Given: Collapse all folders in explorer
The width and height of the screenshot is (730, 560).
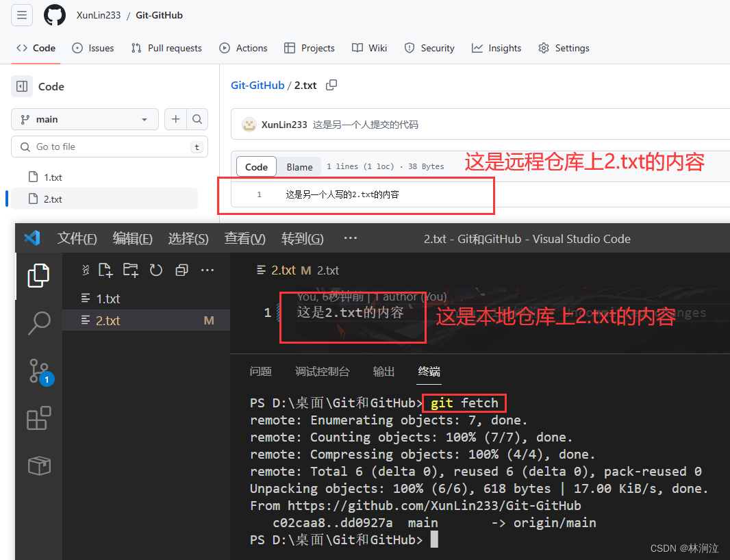Looking at the screenshot, I should (181, 270).
